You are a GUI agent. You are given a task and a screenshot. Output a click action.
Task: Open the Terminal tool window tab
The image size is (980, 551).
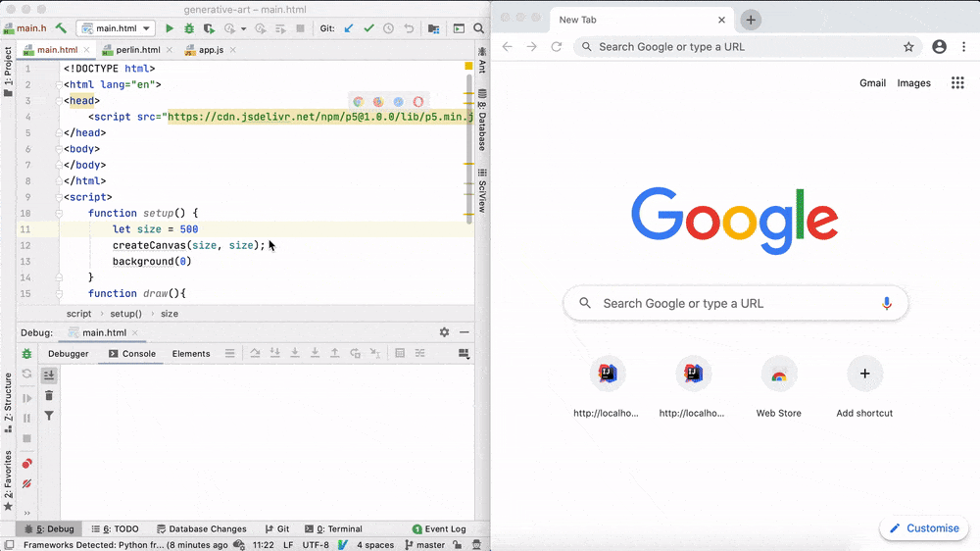(x=333, y=528)
